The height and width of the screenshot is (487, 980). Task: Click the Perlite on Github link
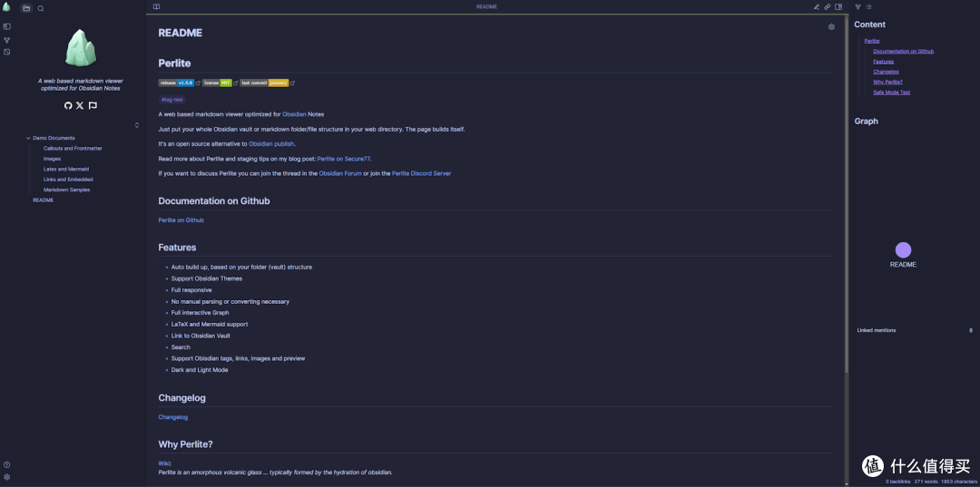tap(181, 220)
